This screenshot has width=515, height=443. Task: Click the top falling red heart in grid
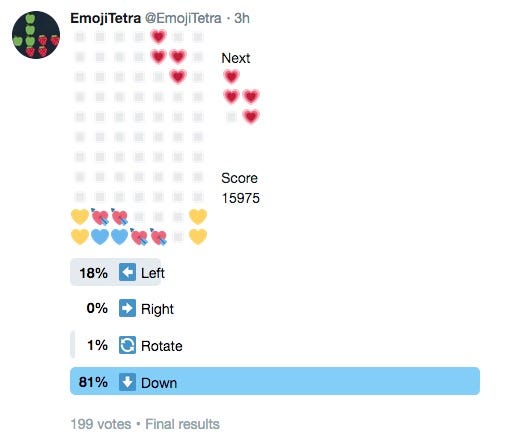158,36
